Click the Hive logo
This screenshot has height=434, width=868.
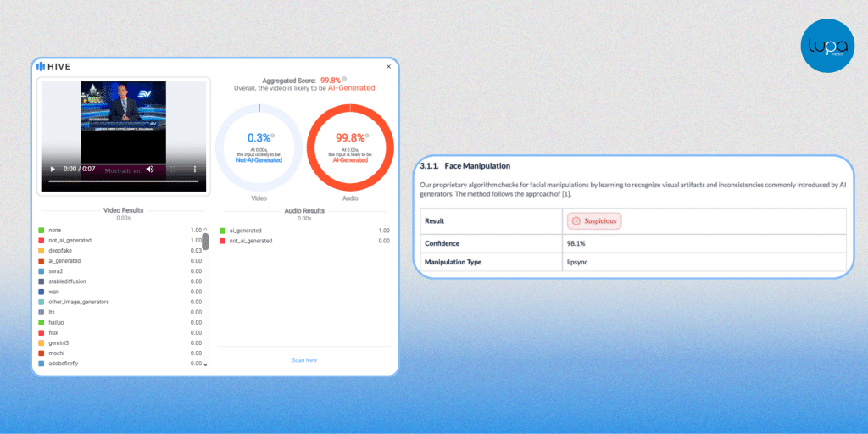(x=53, y=66)
